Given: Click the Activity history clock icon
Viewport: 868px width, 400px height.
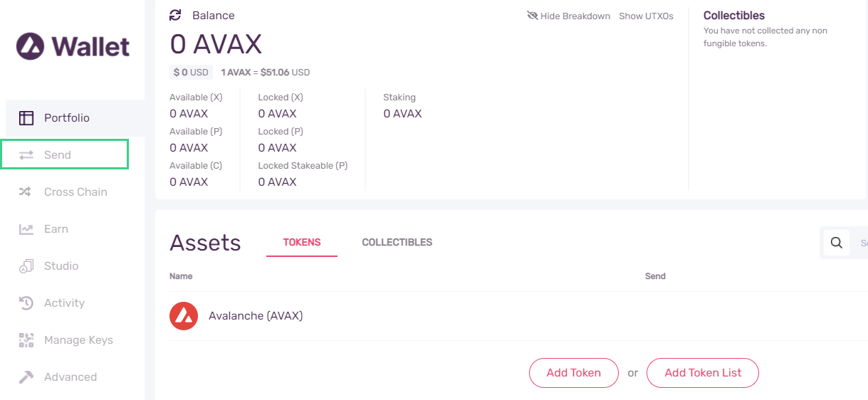Looking at the screenshot, I should pyautogui.click(x=26, y=303).
